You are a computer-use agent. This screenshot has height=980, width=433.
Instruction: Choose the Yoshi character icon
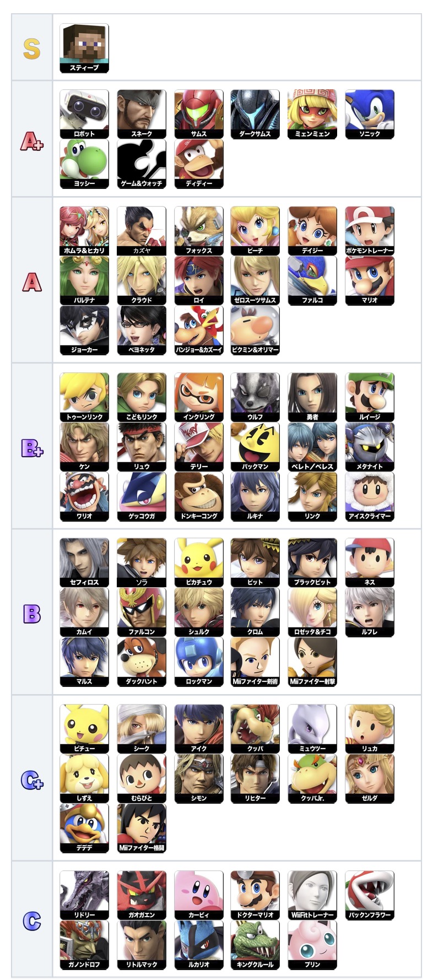(84, 164)
